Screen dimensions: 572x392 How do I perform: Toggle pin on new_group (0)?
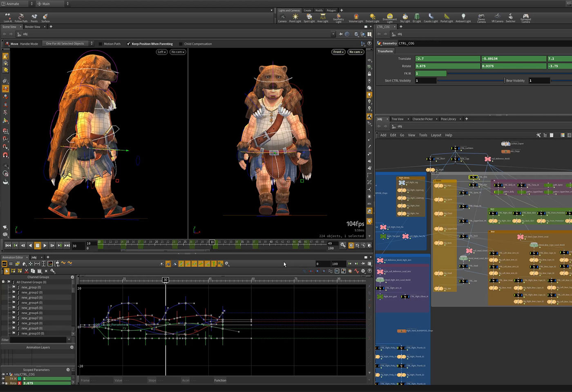13,287
